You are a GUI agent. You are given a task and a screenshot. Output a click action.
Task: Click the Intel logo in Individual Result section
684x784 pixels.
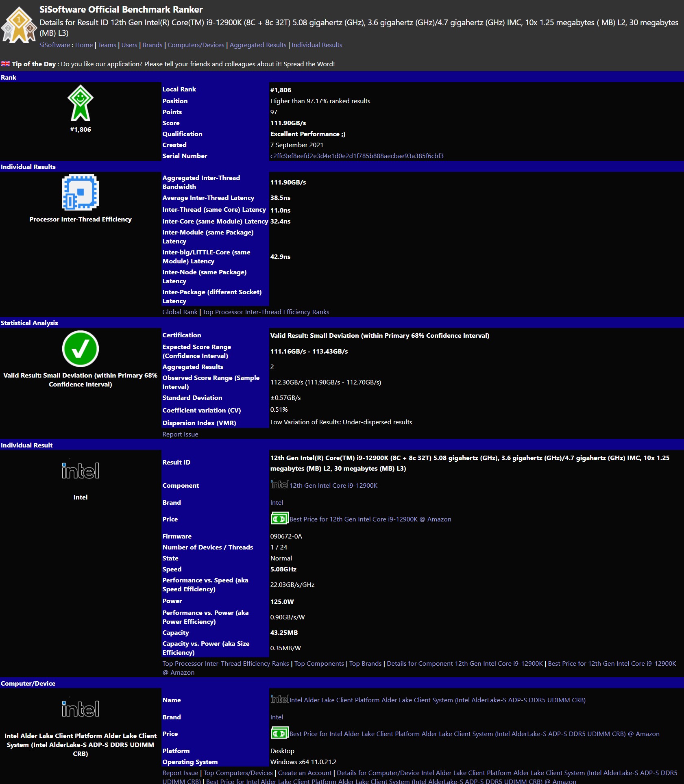coord(81,471)
